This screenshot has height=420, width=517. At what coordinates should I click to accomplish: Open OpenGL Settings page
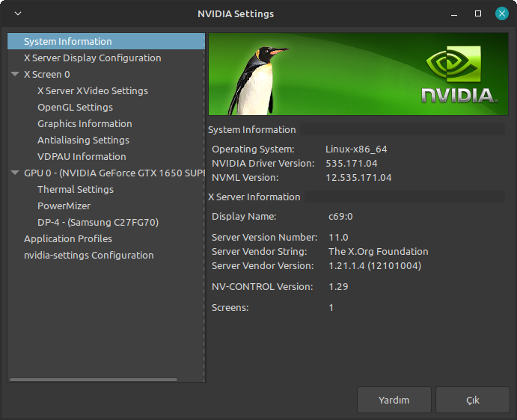[75, 108]
